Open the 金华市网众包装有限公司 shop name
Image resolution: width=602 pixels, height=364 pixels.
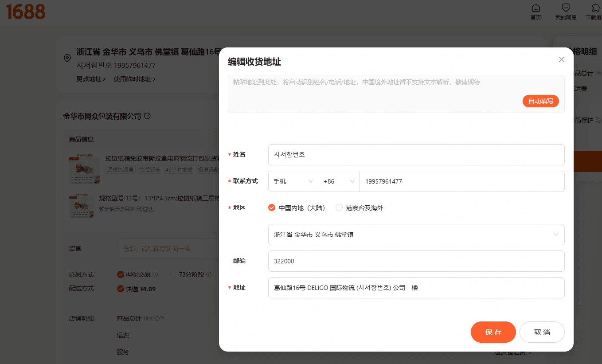coord(102,116)
